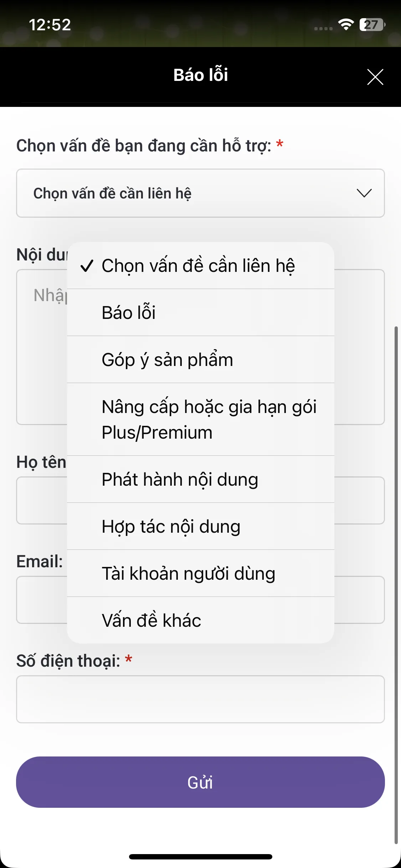Tap the Wi-Fi status icon
The width and height of the screenshot is (401, 868).
click(346, 25)
